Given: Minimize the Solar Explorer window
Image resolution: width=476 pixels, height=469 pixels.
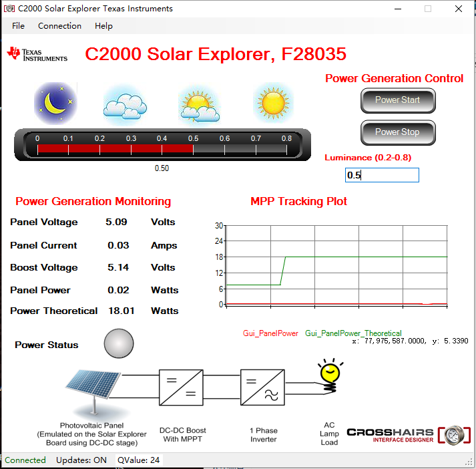Looking at the screenshot, I should pyautogui.click(x=398, y=9).
